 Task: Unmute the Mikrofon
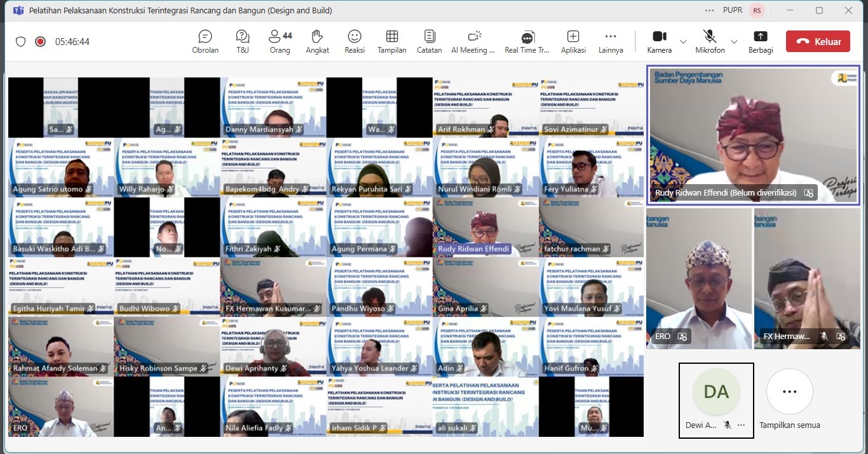[710, 41]
